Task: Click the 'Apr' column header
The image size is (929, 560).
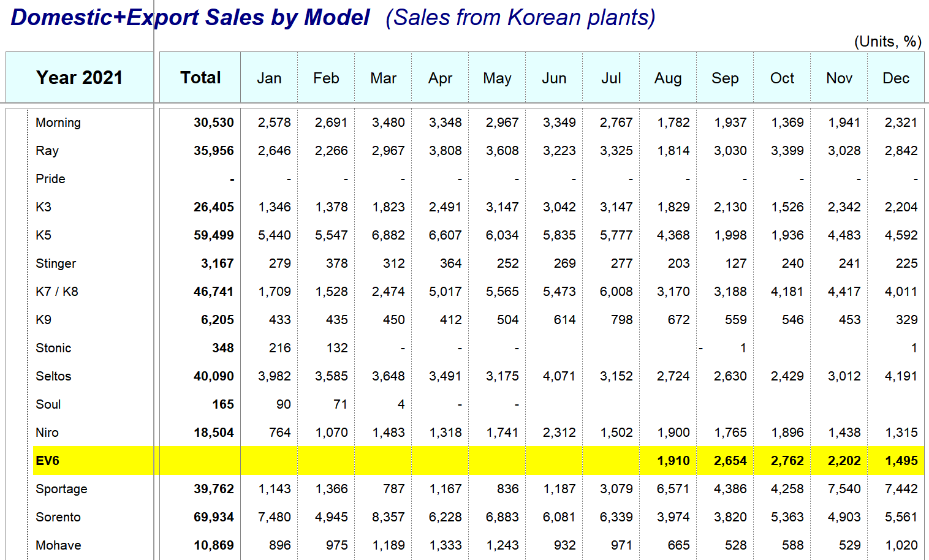Action: (x=440, y=78)
